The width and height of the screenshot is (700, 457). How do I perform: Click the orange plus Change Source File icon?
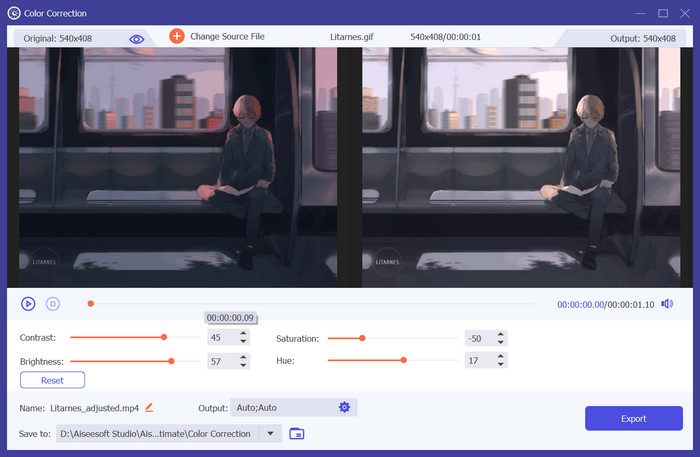click(x=177, y=36)
